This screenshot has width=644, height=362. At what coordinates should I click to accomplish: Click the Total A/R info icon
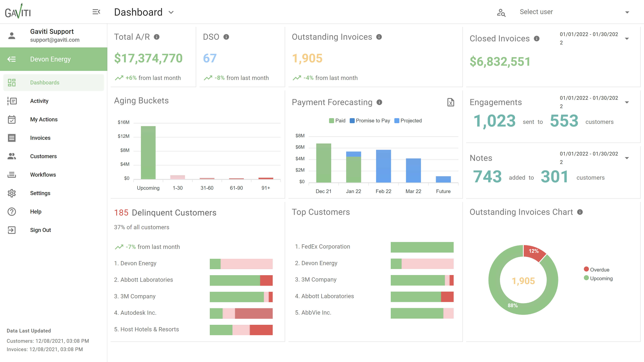point(157,37)
